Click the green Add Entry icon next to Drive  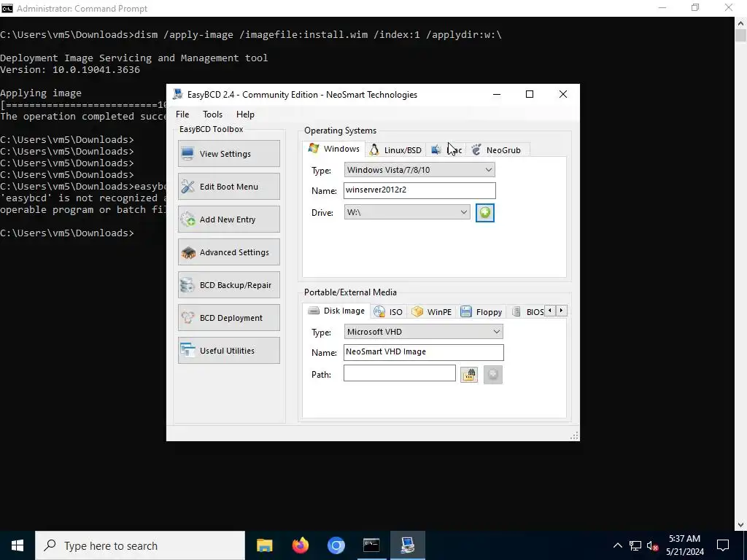[485, 212]
